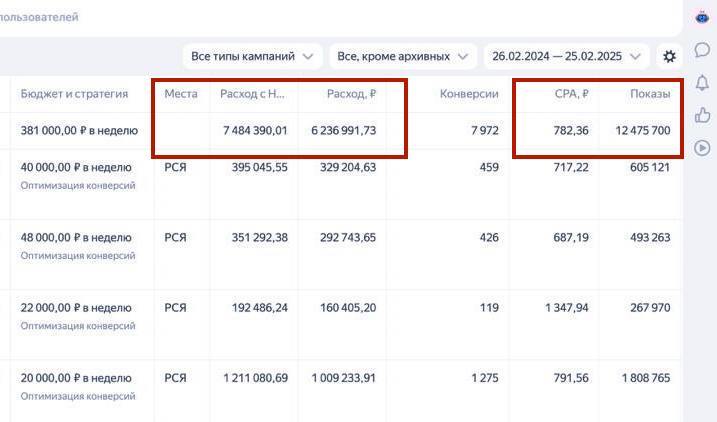Click the thumbs-up feedback icon
Screen dimensions: 717x422
[x=702, y=115]
